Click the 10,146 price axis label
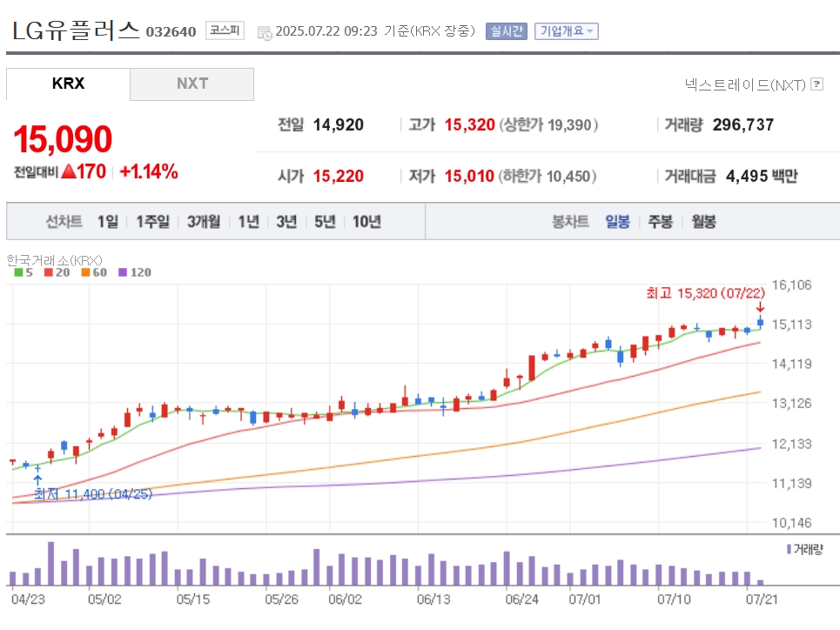The height and width of the screenshot is (630, 840). 791,522
